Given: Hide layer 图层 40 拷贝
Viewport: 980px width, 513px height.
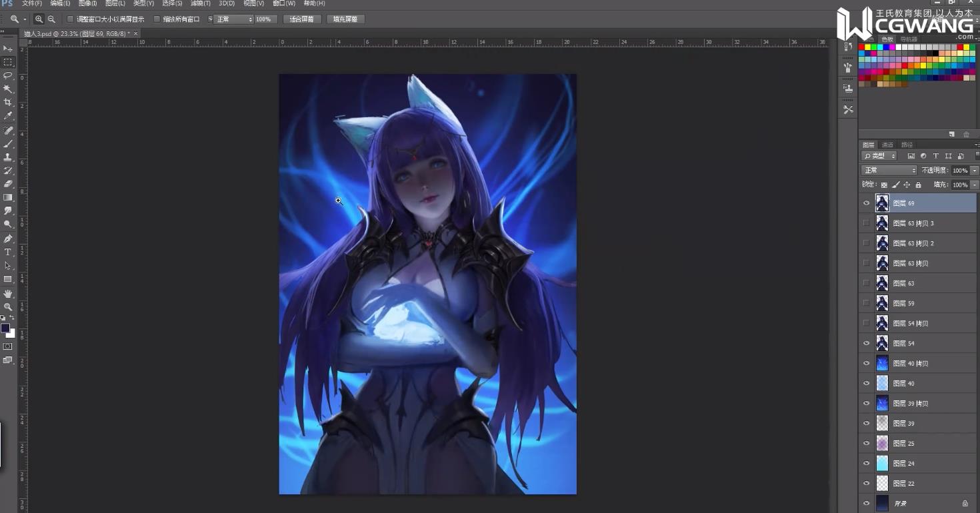Looking at the screenshot, I should (x=867, y=363).
